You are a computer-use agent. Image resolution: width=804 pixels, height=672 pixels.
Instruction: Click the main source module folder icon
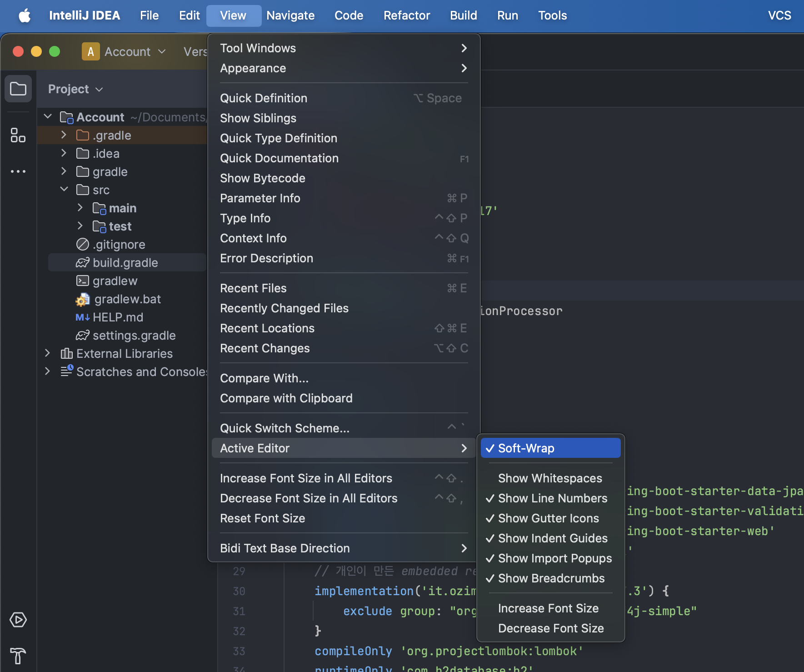click(x=99, y=208)
